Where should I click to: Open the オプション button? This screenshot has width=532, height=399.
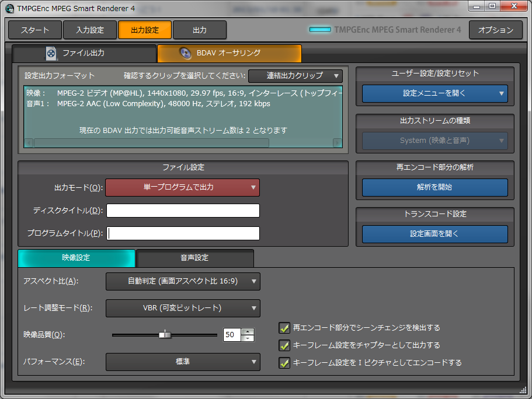(496, 30)
